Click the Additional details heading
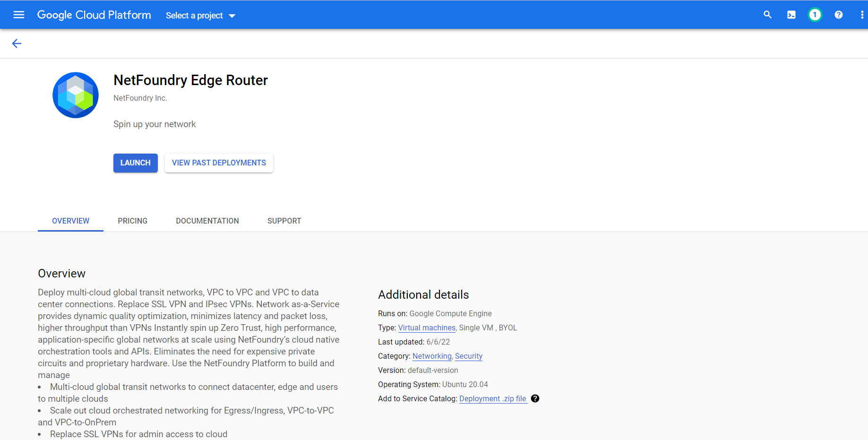The image size is (868, 440). [423, 294]
